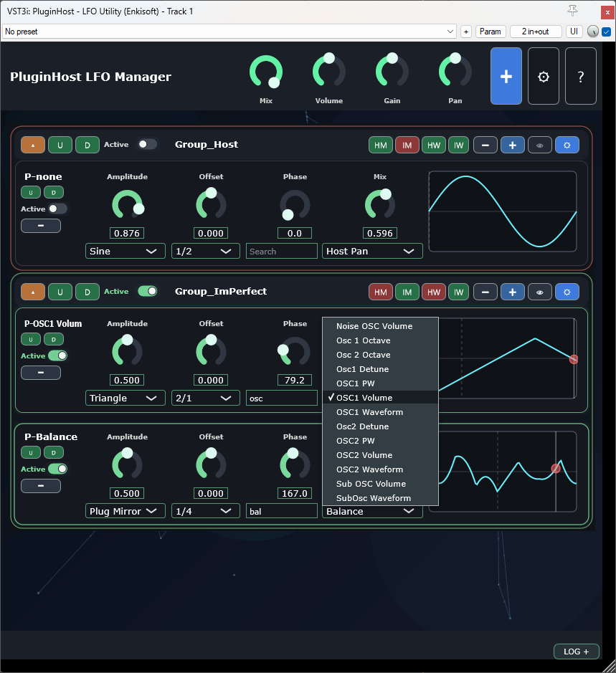Toggle Group_Host Active switch
Viewport: 616px width, 673px height.
pyautogui.click(x=147, y=144)
